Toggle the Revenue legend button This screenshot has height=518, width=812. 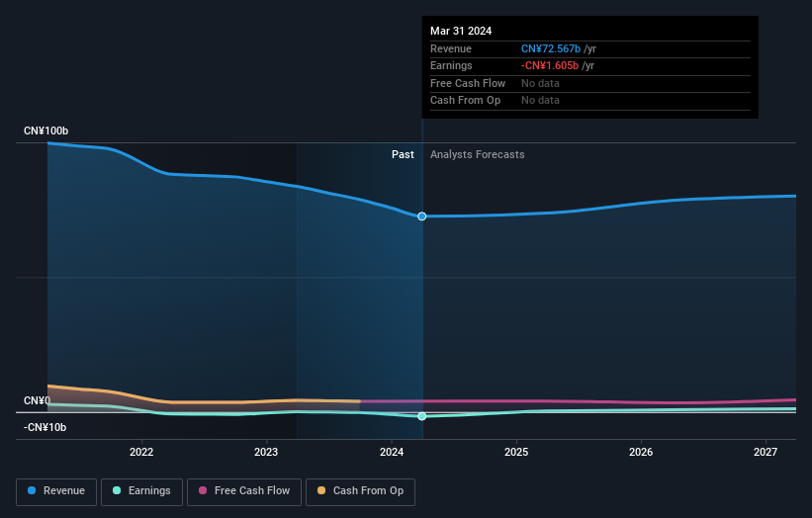coord(56,491)
